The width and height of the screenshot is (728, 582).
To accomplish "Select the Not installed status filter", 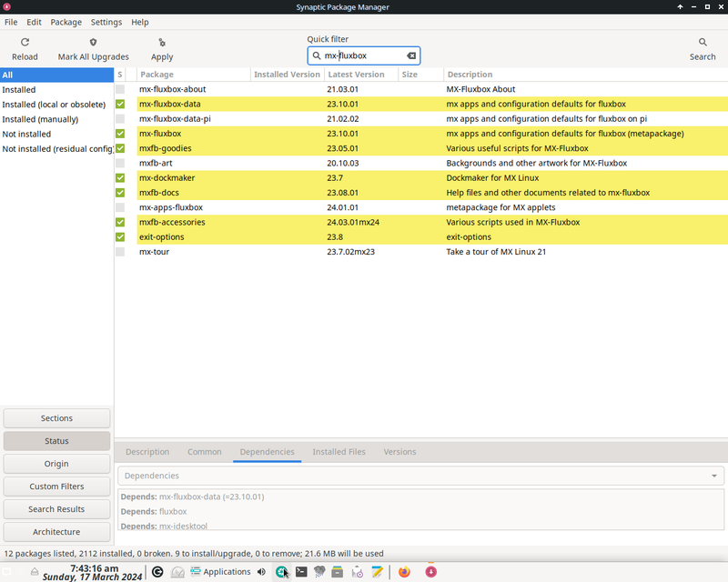I will [x=56, y=134].
